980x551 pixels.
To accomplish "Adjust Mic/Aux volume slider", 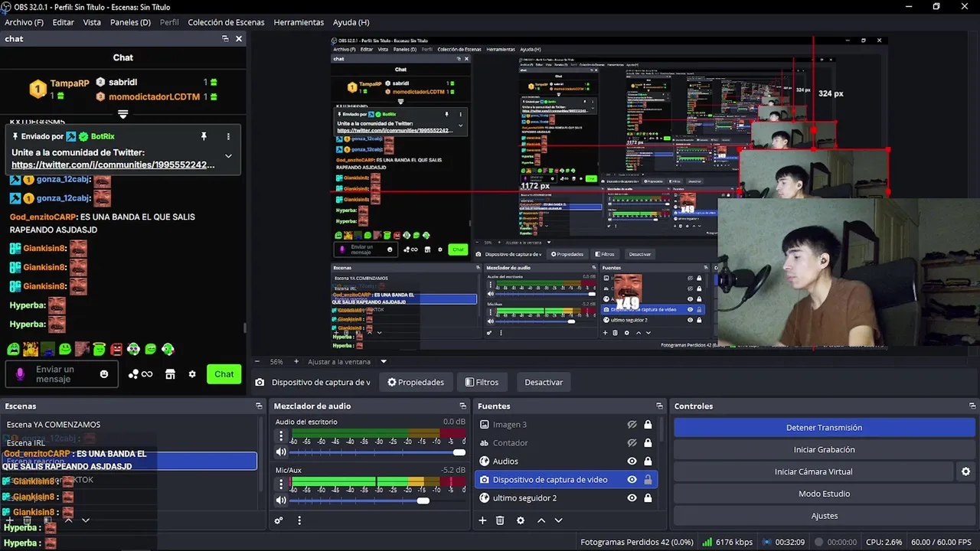I will 378,500.
